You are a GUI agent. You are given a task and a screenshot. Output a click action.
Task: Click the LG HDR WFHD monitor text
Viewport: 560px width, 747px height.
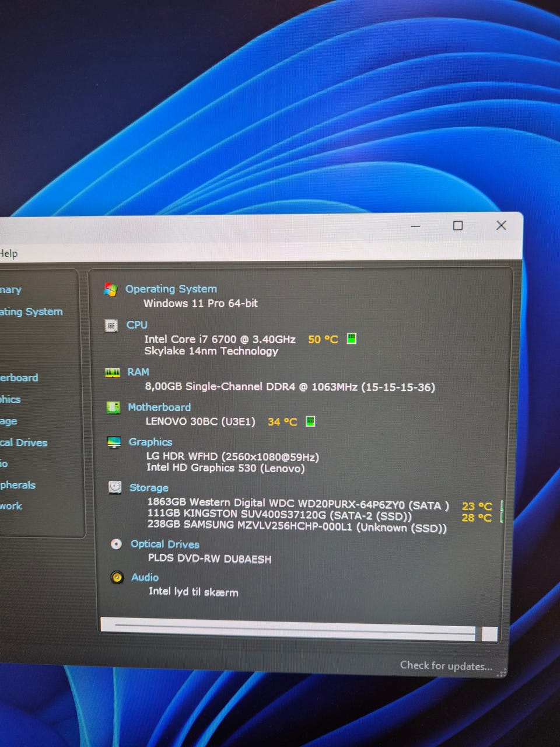(x=233, y=456)
